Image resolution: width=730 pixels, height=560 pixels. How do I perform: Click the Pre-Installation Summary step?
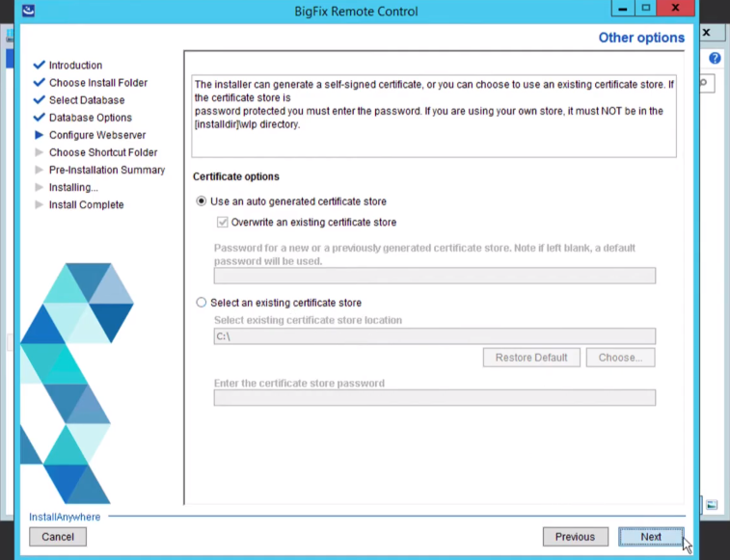[107, 170]
